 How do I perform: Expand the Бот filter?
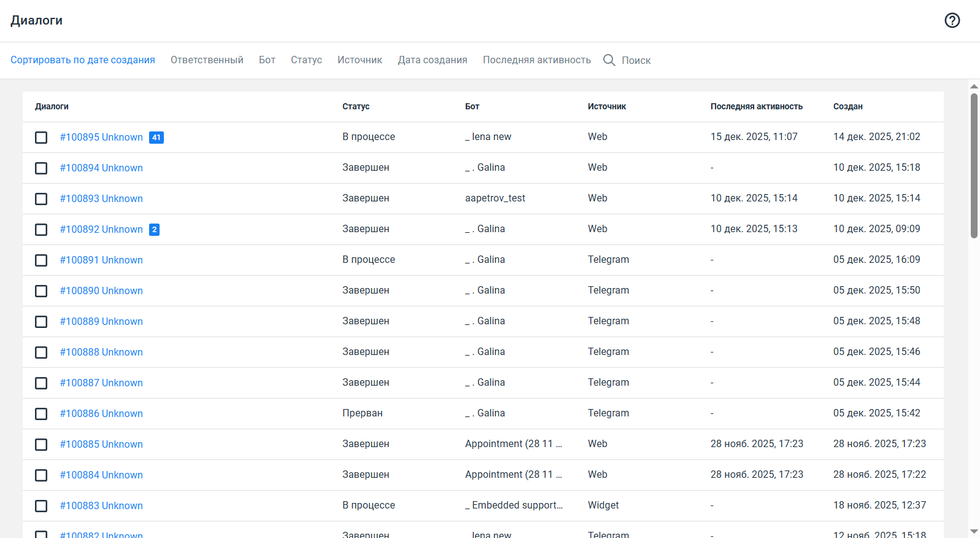click(x=267, y=60)
